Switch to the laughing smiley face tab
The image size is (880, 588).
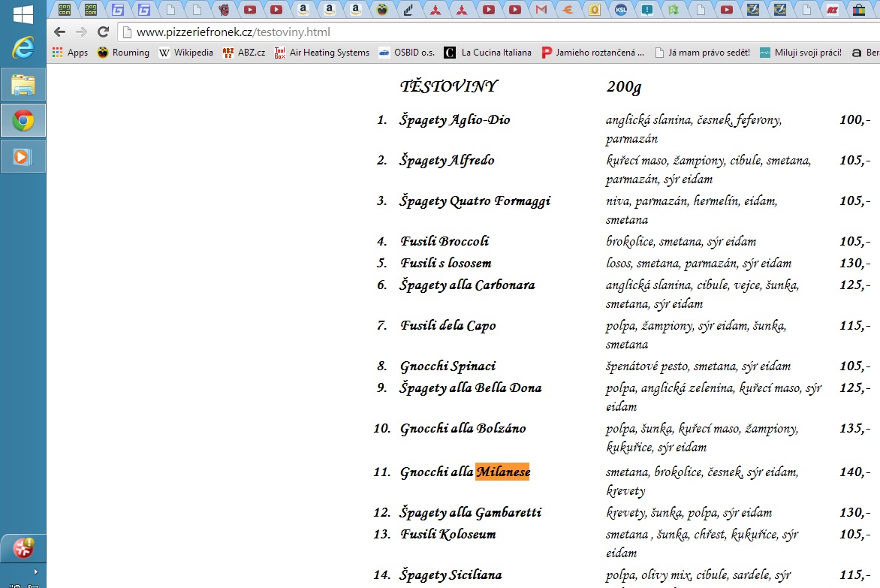(382, 10)
